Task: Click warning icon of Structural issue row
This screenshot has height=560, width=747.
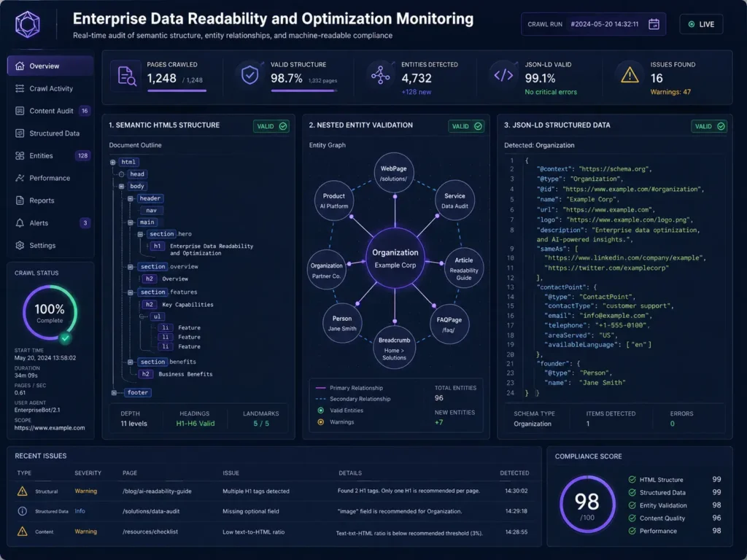Action: tap(23, 491)
